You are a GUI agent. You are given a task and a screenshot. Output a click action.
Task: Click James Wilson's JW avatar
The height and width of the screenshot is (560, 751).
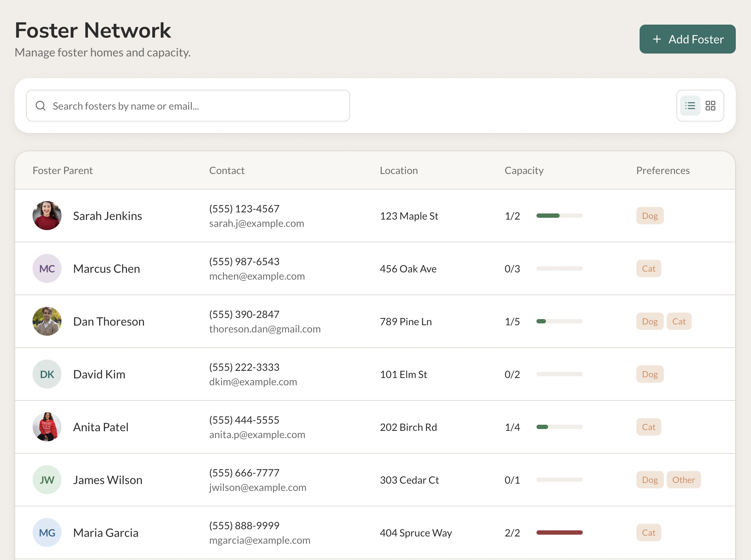pos(47,480)
